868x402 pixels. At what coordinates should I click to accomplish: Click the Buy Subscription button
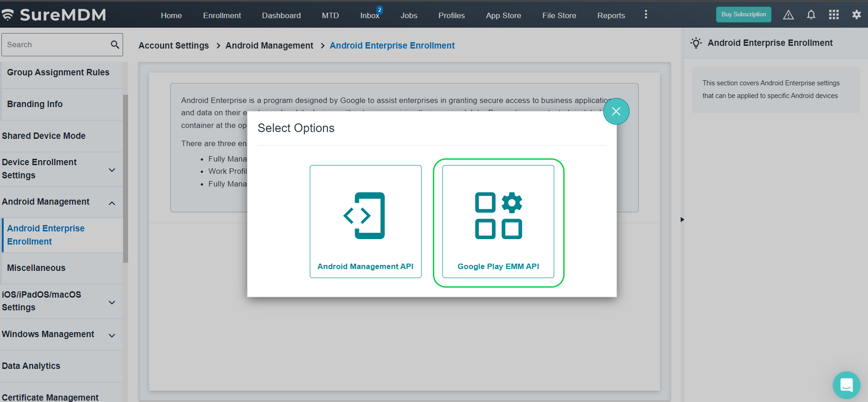[744, 15]
